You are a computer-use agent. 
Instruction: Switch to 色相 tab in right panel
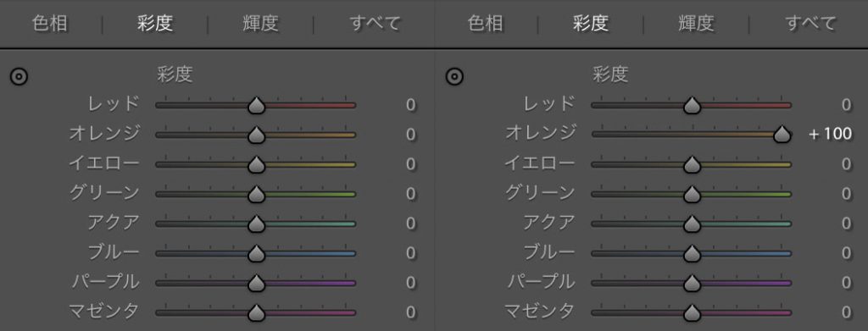(486, 24)
